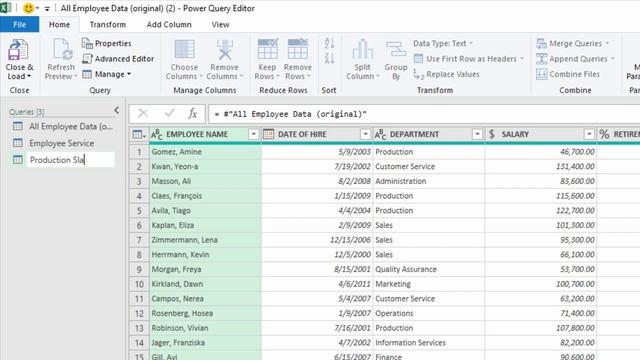The width and height of the screenshot is (640, 360).
Task: Open DATE OF HIRE filter dropdown
Action: tap(365, 134)
